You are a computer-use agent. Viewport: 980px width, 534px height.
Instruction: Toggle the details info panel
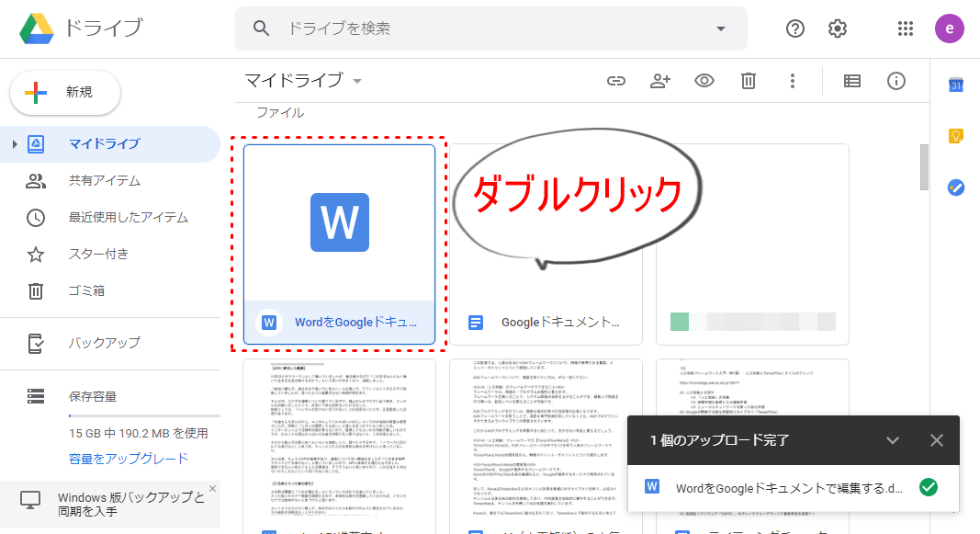(x=896, y=81)
